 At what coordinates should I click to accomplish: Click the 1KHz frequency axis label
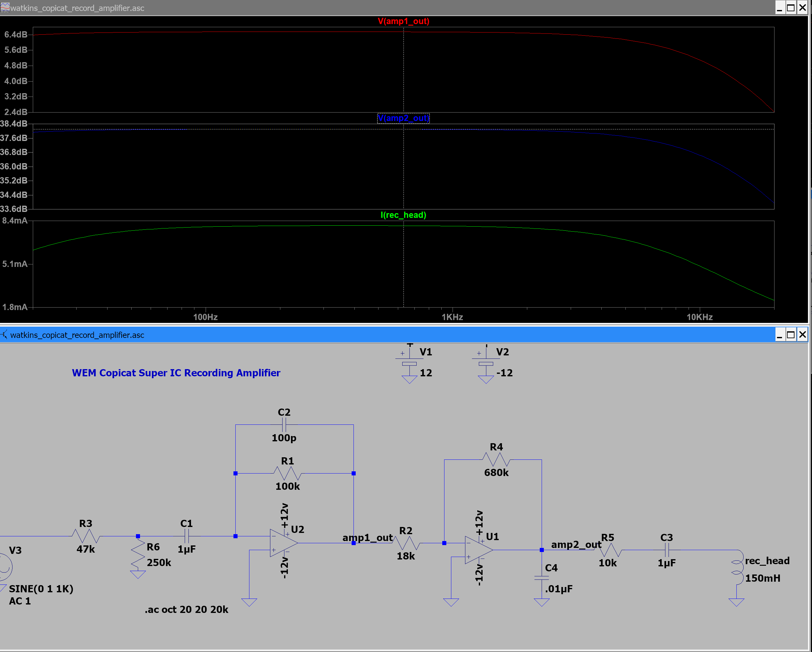tap(452, 317)
